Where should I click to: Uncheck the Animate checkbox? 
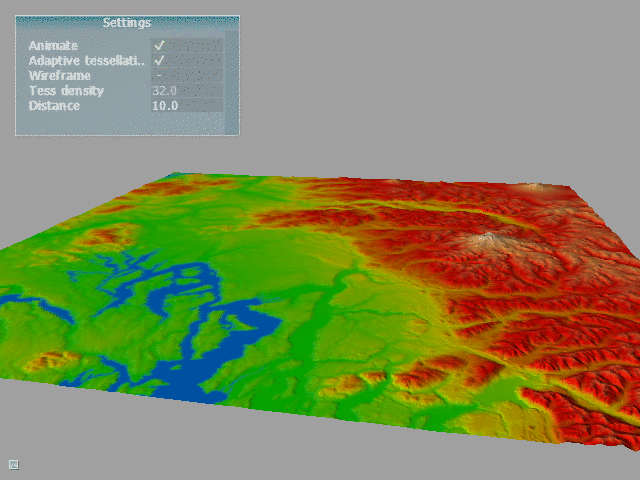tap(158, 46)
